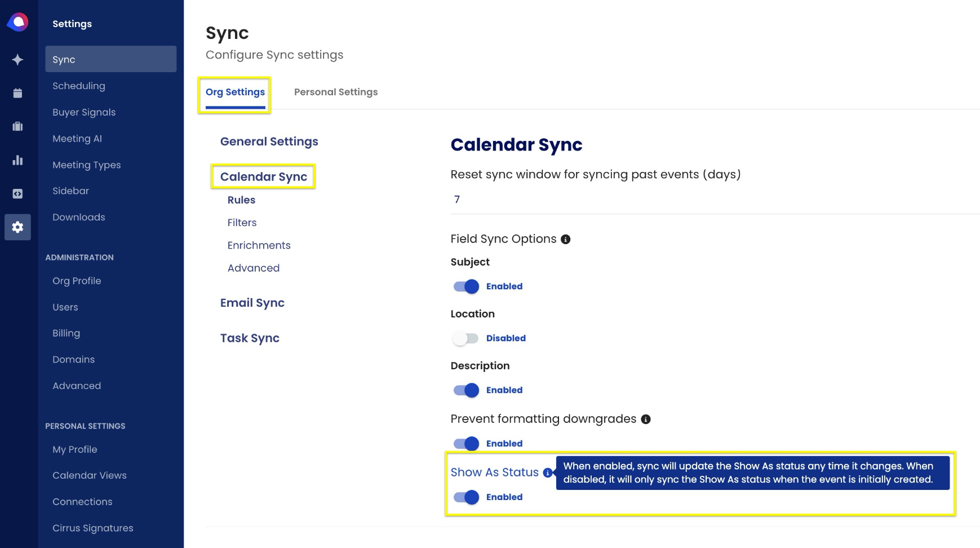This screenshot has height=548, width=980.
Task: Click the Cirrus Insight logo icon
Action: pyautogui.click(x=18, y=22)
